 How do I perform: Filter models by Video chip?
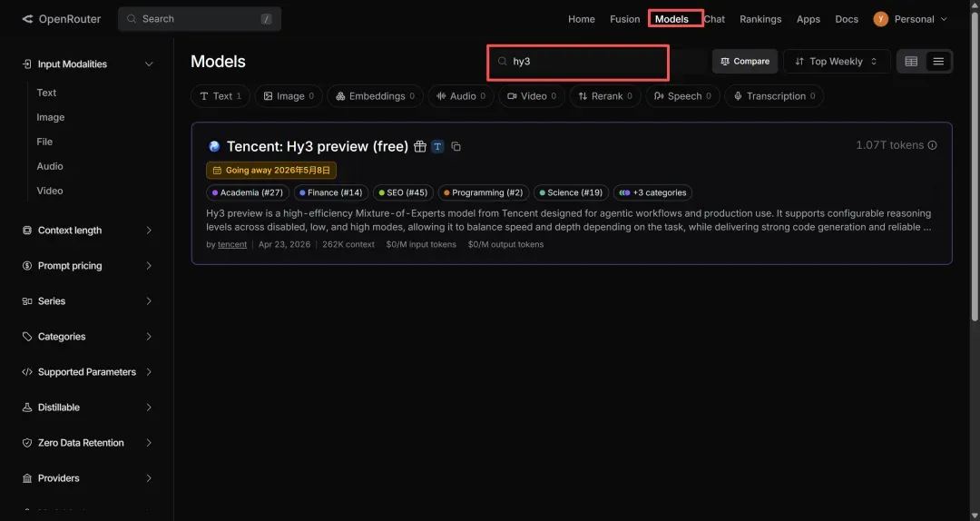pyautogui.click(x=531, y=96)
